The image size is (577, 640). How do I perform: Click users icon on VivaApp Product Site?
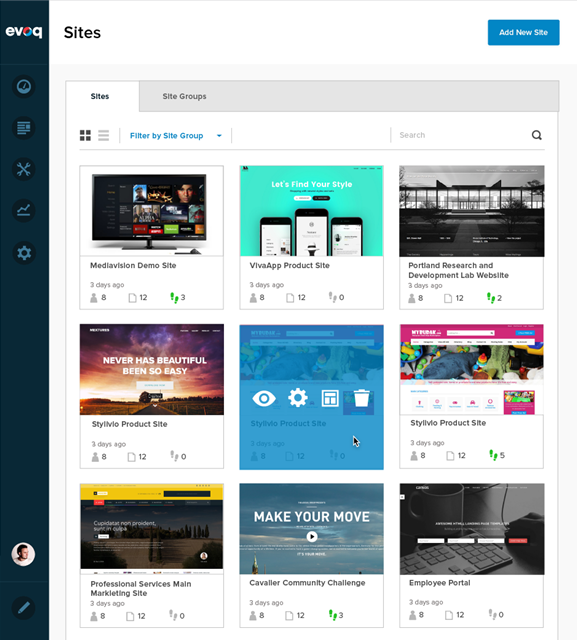pos(253,298)
